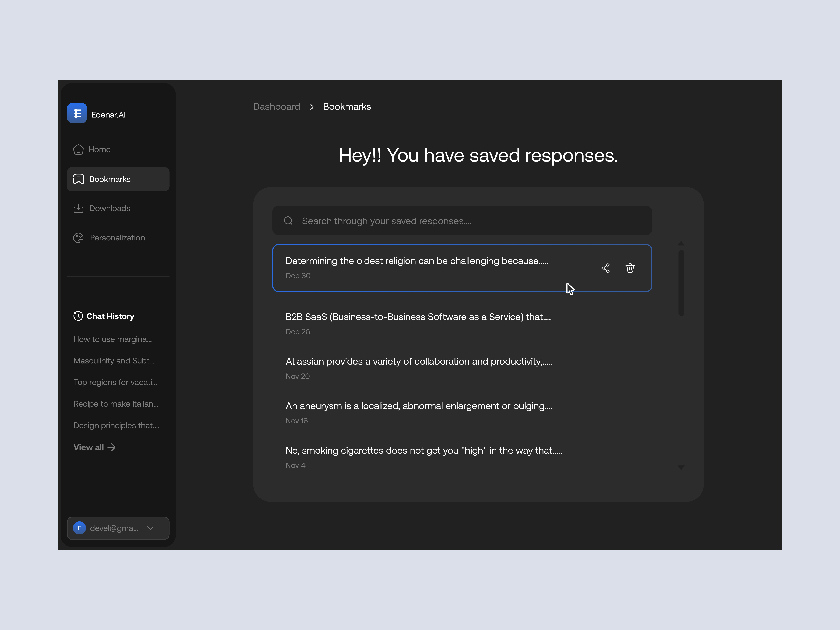The image size is (840, 630).
Task: Click the Downloads tray icon
Action: pos(78,208)
